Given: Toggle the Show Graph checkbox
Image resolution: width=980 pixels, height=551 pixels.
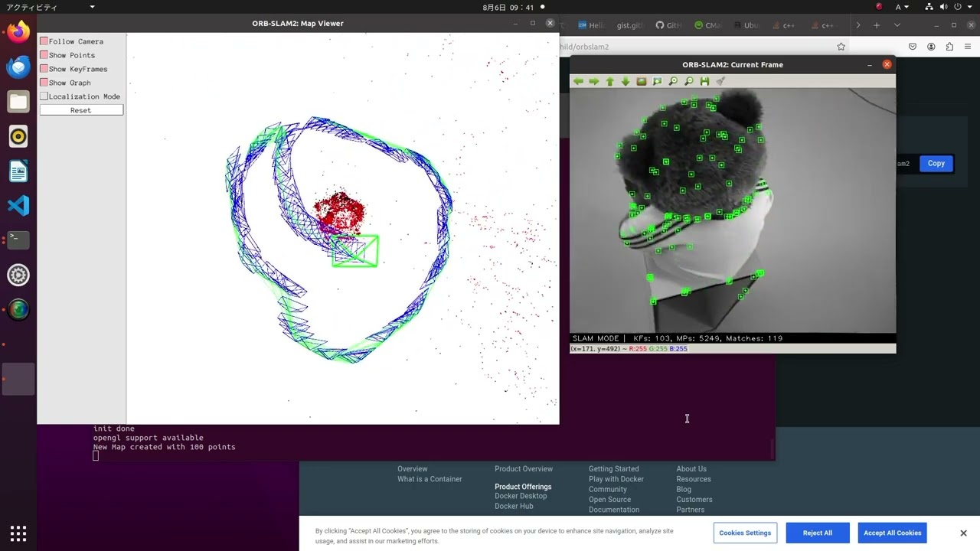Looking at the screenshot, I should click(44, 83).
